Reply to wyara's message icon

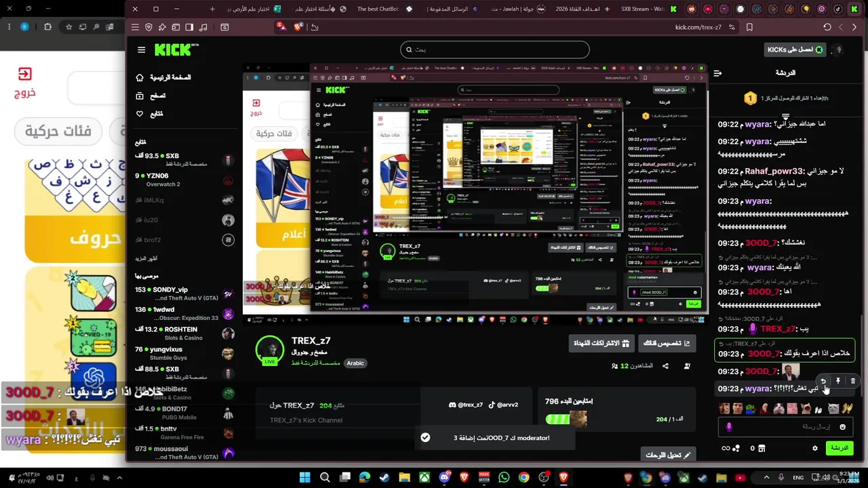[823, 381]
